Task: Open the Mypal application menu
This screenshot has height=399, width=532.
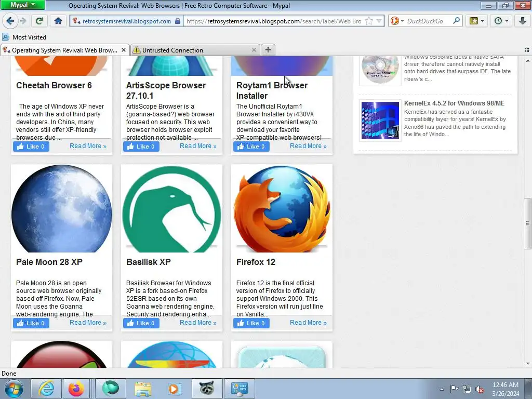Action: pyautogui.click(x=22, y=5)
